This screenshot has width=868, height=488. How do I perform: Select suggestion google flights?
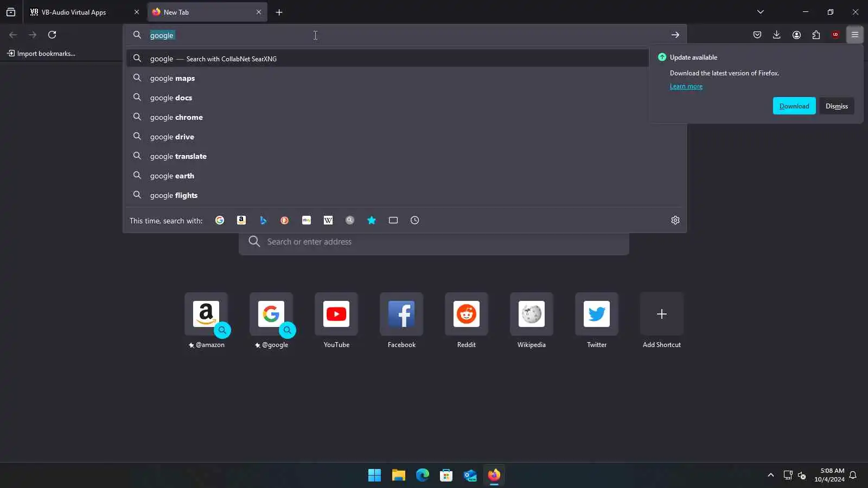point(405,195)
